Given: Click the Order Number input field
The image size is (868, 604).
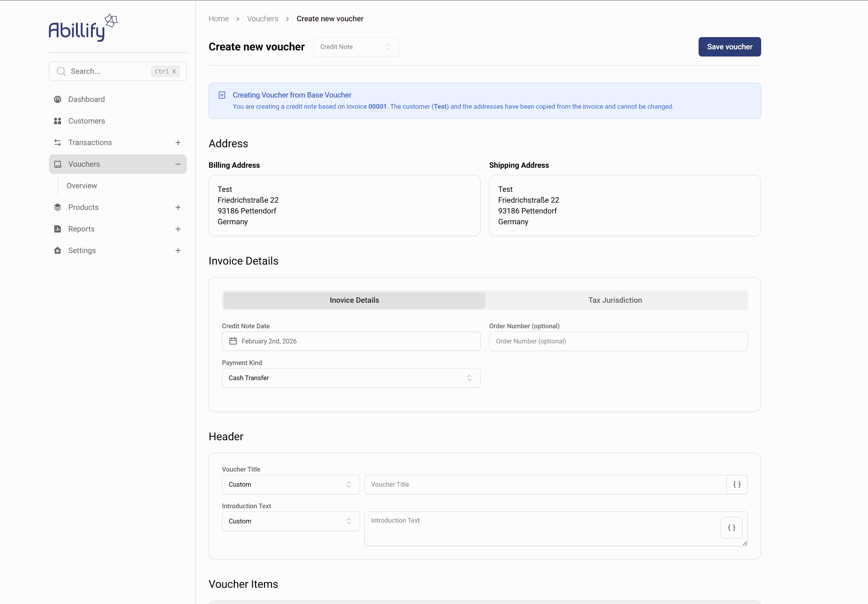Looking at the screenshot, I should (618, 341).
